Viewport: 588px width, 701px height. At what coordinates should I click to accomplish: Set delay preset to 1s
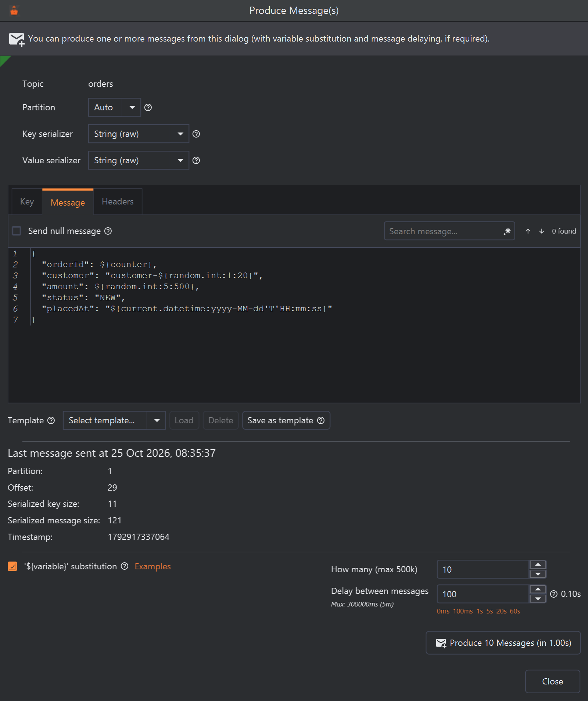[x=480, y=611]
